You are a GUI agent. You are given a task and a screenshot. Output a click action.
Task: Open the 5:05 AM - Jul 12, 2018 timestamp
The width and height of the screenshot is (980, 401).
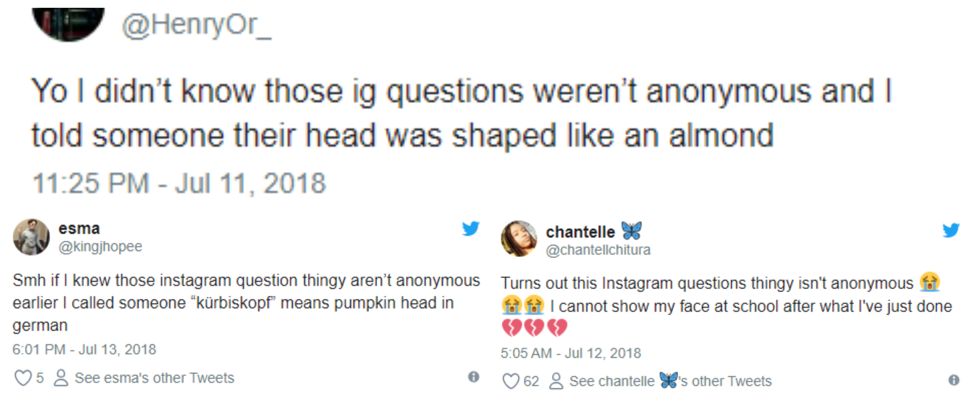(571, 353)
